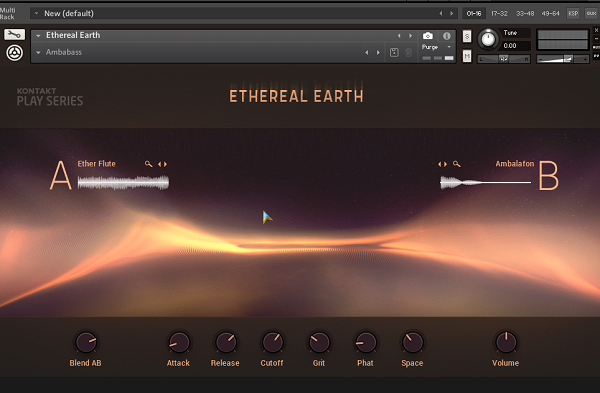Switch to instrument page 17-32
Image resolution: width=600 pixels, height=393 pixels.
pyautogui.click(x=499, y=13)
